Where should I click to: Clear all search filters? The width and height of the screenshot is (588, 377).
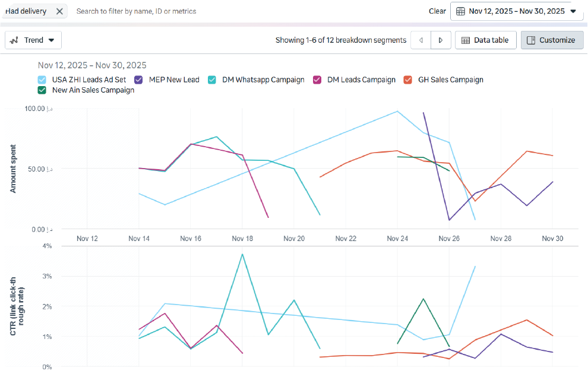tap(437, 11)
